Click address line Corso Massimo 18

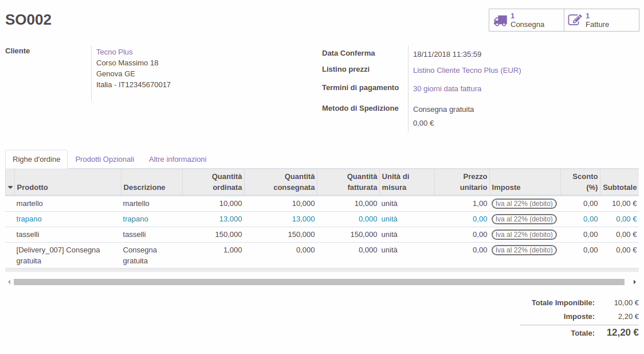point(127,63)
